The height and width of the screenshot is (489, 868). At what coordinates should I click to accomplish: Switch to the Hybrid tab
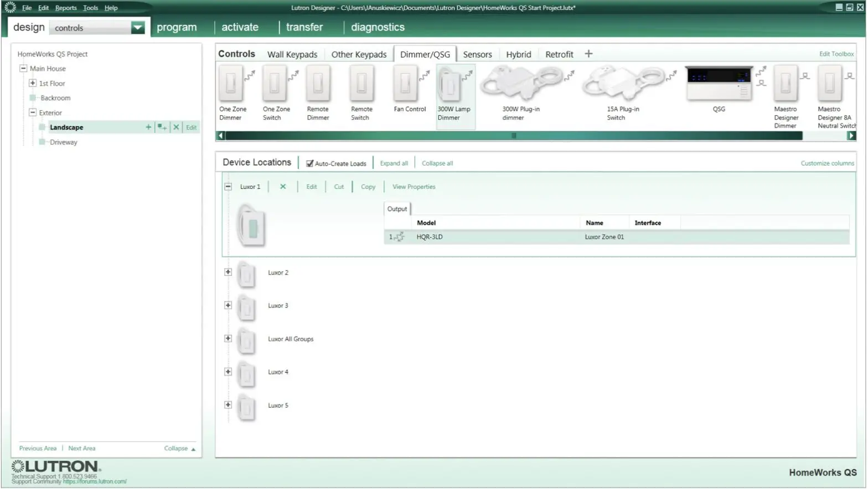tap(518, 54)
